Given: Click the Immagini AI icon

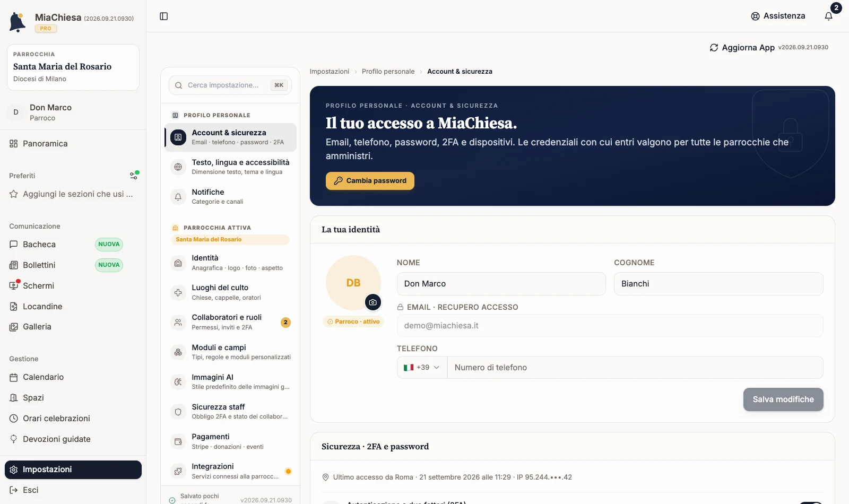Looking at the screenshot, I should click(x=178, y=382).
